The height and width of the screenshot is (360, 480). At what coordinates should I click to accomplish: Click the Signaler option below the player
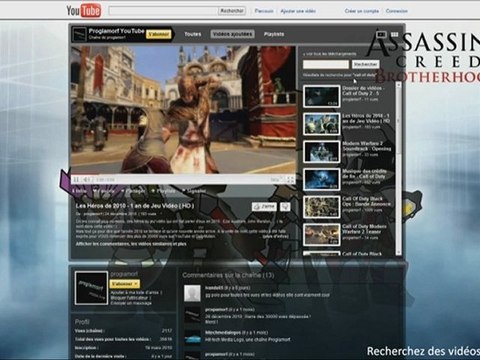pos(194,191)
